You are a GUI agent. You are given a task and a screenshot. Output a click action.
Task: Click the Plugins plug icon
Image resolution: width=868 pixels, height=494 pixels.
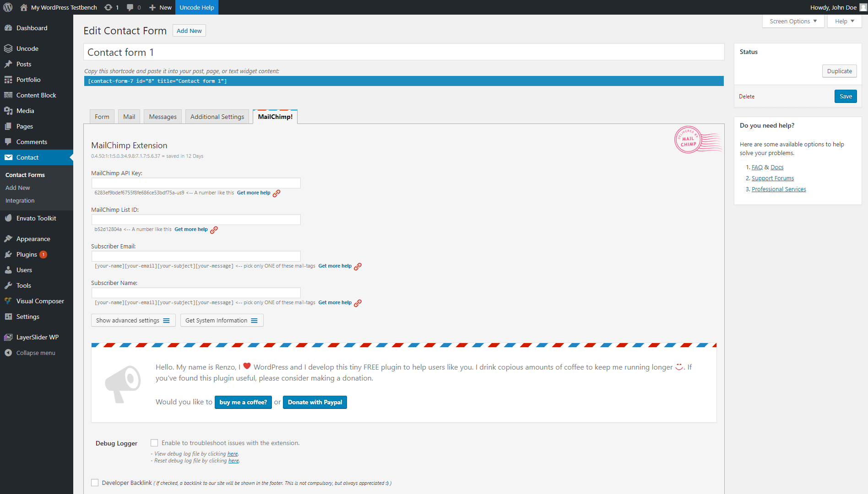8,254
